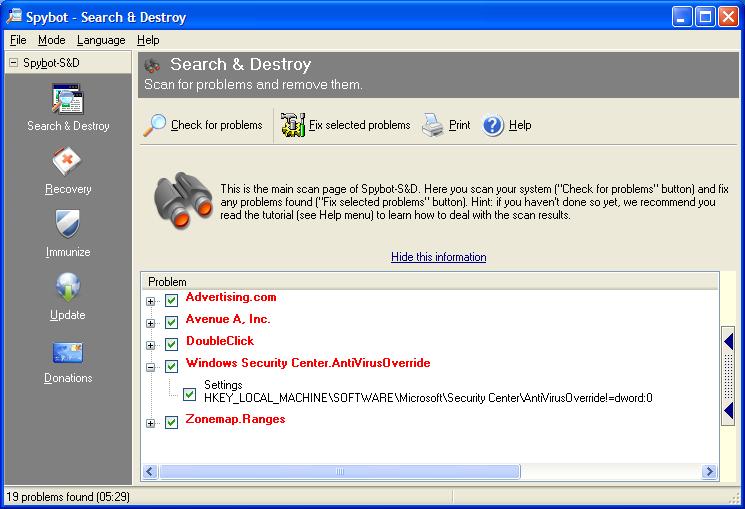Open the Help menu in the menu bar

pos(148,40)
